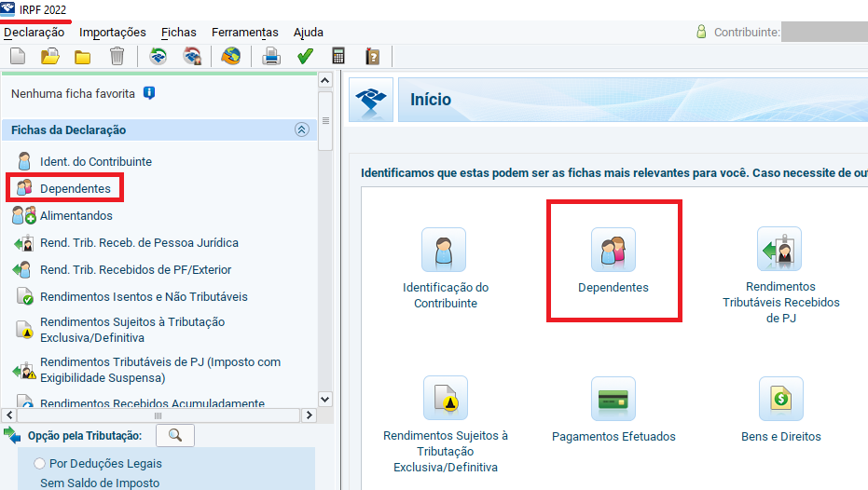The height and width of the screenshot is (490, 868).
Task: Open the calculator tool icon
Action: coord(338,57)
